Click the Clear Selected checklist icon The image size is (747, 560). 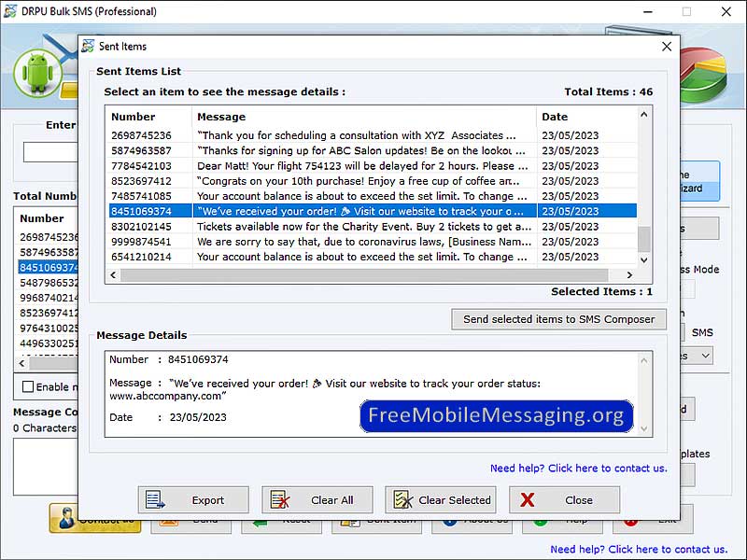403,499
